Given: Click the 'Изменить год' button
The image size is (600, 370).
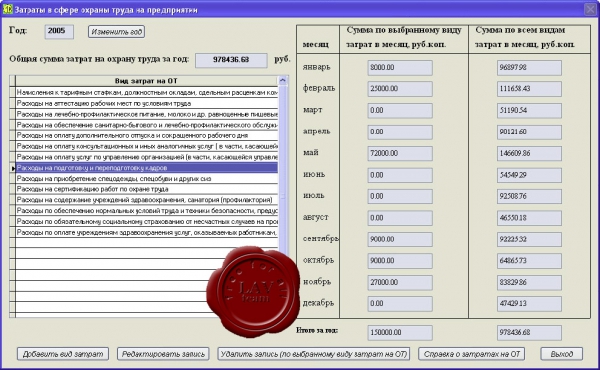Looking at the screenshot, I should pyautogui.click(x=116, y=32).
